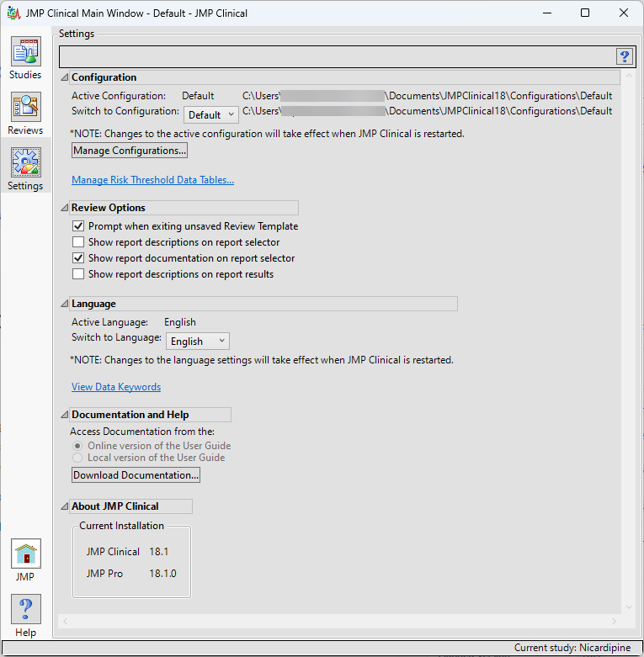Collapse the Review Options section triangle
This screenshot has height=657, width=644.
coord(64,208)
